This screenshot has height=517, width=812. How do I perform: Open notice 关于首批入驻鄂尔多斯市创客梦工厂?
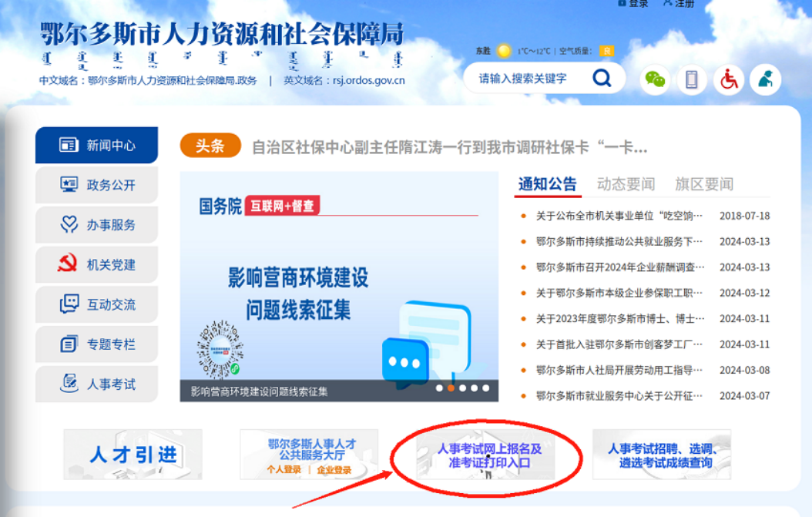pyautogui.click(x=619, y=344)
